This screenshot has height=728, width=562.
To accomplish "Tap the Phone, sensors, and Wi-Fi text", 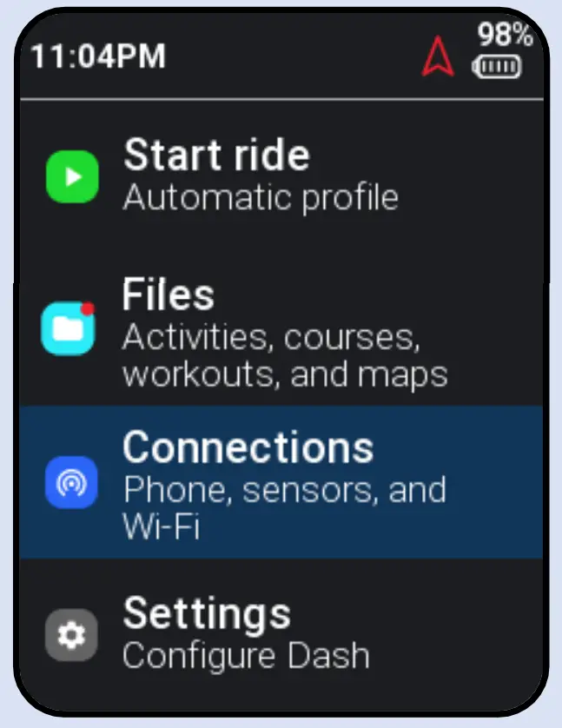I will (x=287, y=510).
